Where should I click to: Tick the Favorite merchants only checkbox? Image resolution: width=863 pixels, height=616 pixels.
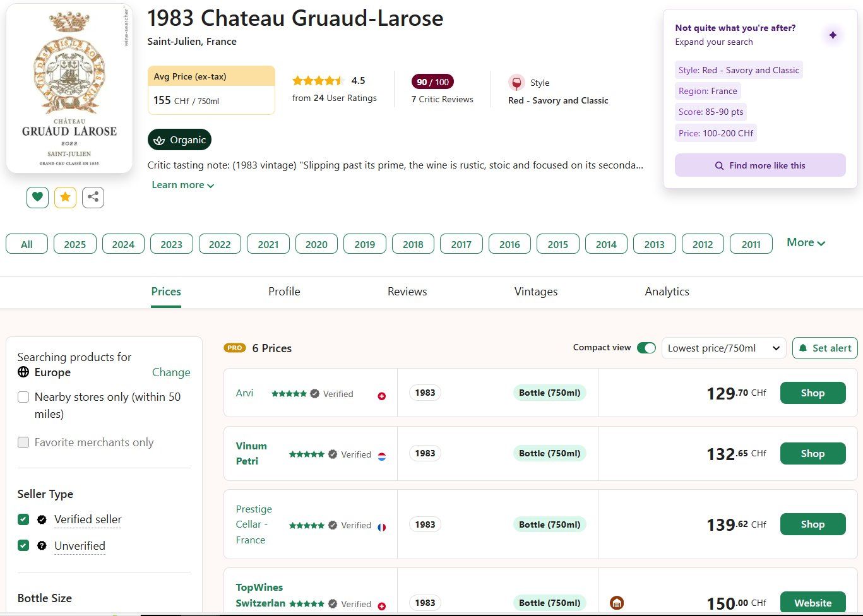pos(23,442)
